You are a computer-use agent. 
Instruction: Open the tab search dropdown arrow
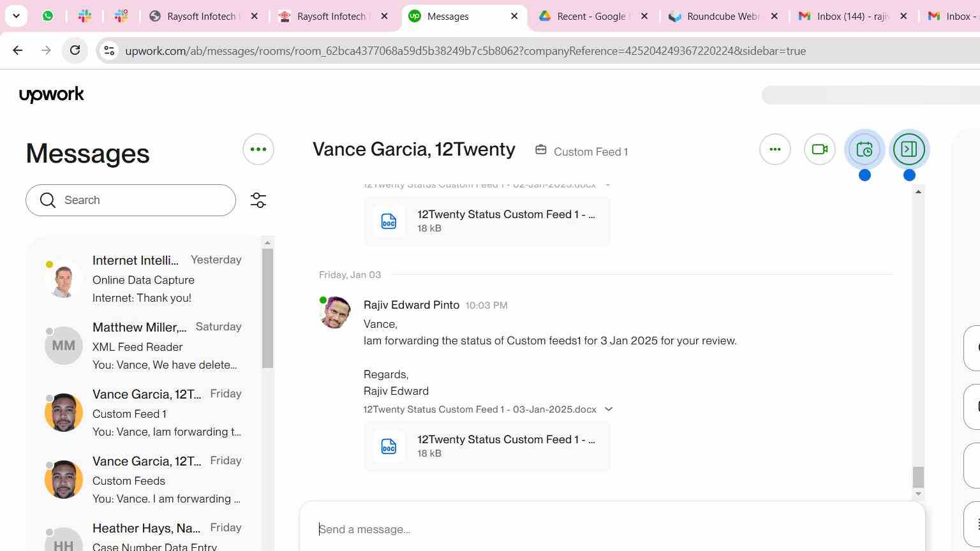point(16,16)
